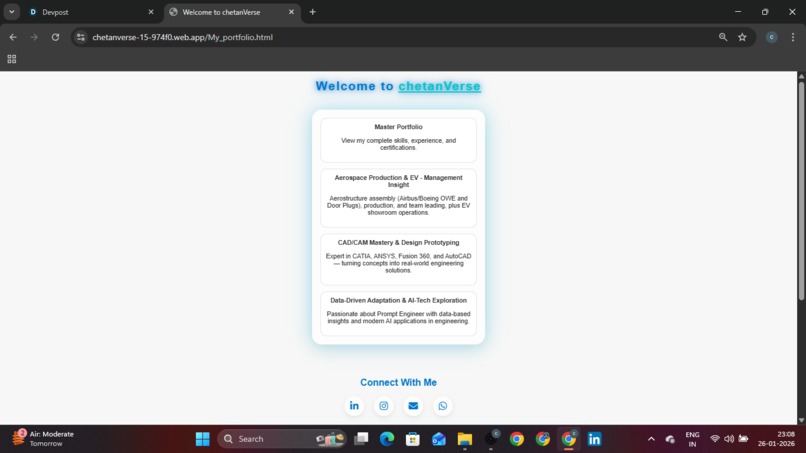Open the Instagram social icon
The height and width of the screenshot is (453, 806).
(x=383, y=406)
